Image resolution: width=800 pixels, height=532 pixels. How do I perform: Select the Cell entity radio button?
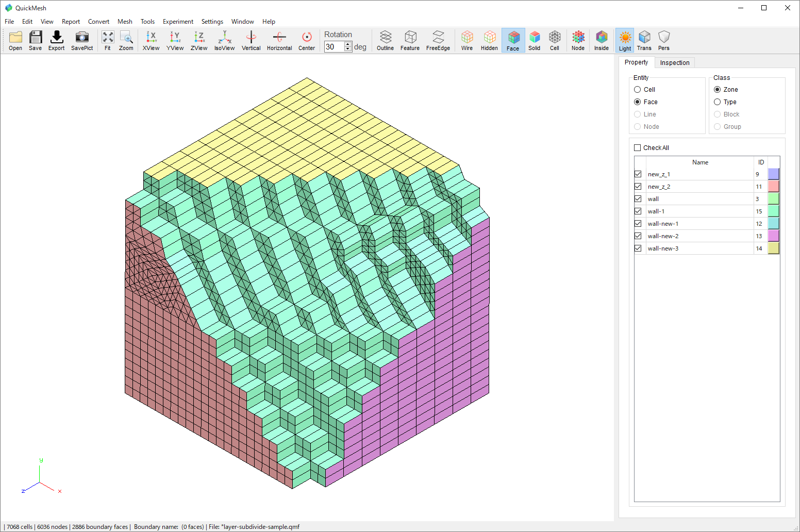click(x=638, y=89)
